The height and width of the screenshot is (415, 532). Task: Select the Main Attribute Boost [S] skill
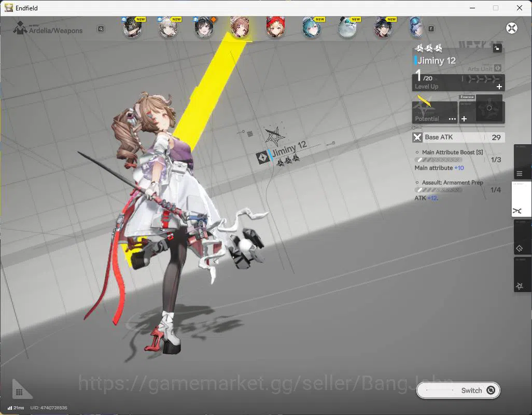pyautogui.click(x=452, y=153)
